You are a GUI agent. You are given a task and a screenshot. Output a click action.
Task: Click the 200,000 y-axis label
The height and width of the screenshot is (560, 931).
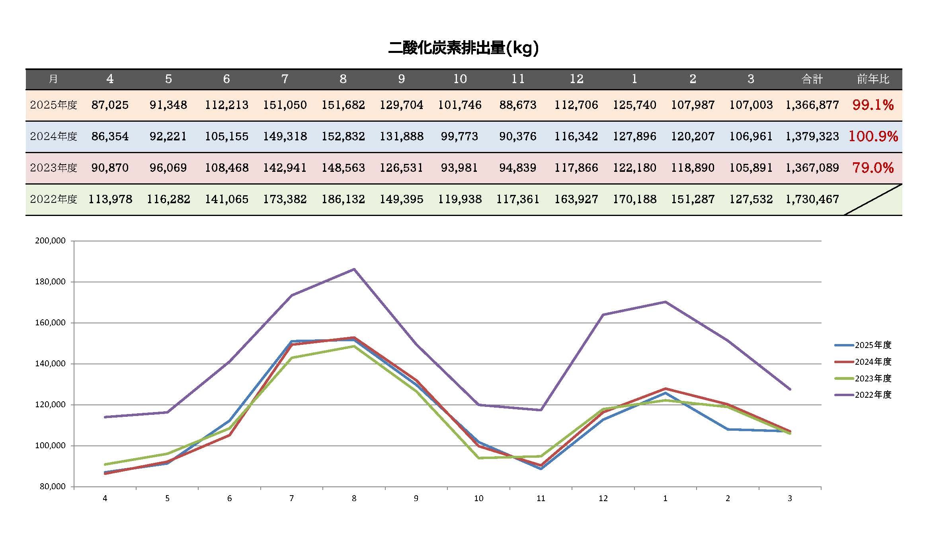(x=50, y=241)
